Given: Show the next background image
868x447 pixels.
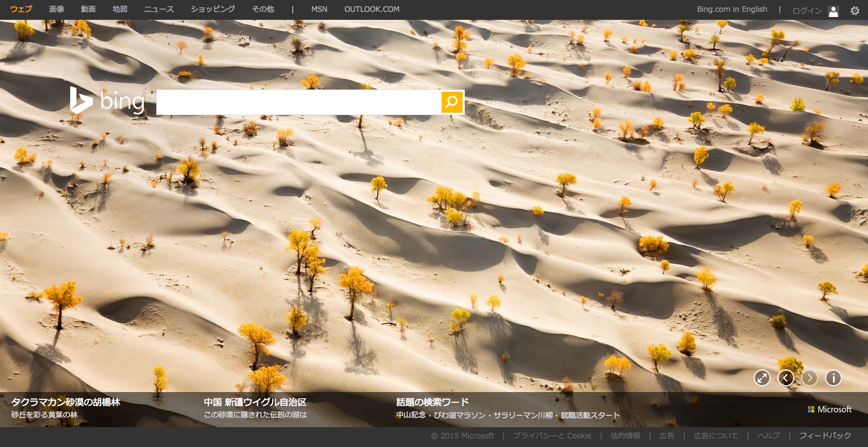Looking at the screenshot, I should (x=809, y=378).
